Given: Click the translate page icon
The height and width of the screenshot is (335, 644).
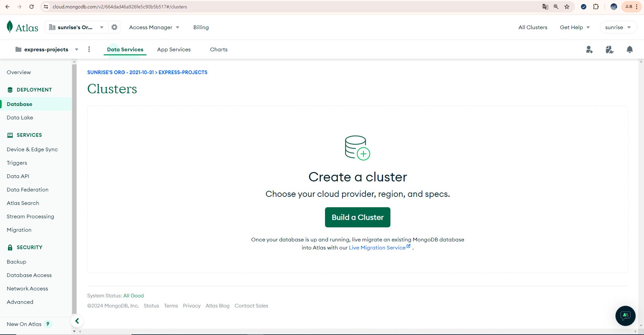Looking at the screenshot, I should [545, 7].
